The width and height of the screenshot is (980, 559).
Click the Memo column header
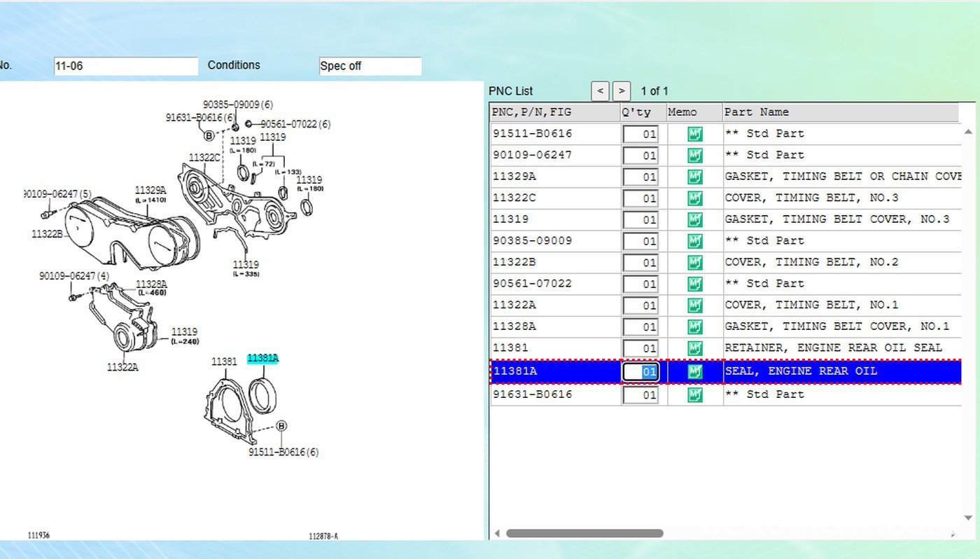694,112
